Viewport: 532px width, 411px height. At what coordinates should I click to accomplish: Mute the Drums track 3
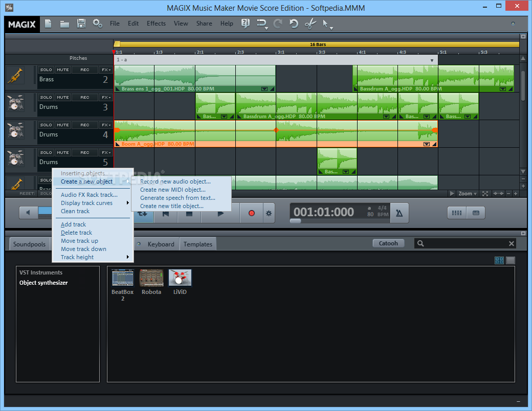[63, 97]
